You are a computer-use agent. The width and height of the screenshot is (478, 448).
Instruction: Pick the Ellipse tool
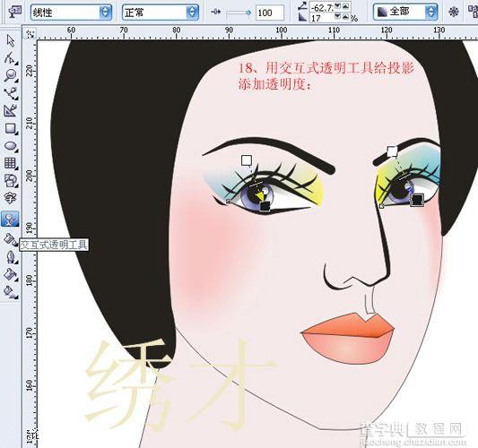coord(11,145)
